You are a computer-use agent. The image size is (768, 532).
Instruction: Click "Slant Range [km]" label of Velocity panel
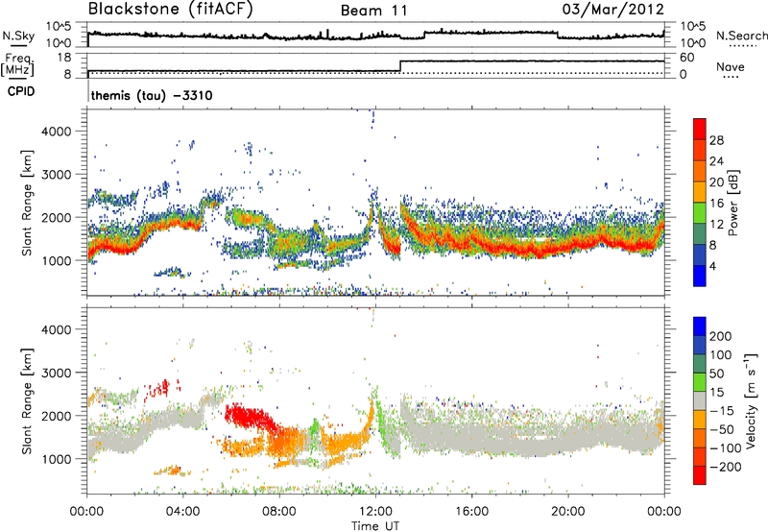(27, 400)
